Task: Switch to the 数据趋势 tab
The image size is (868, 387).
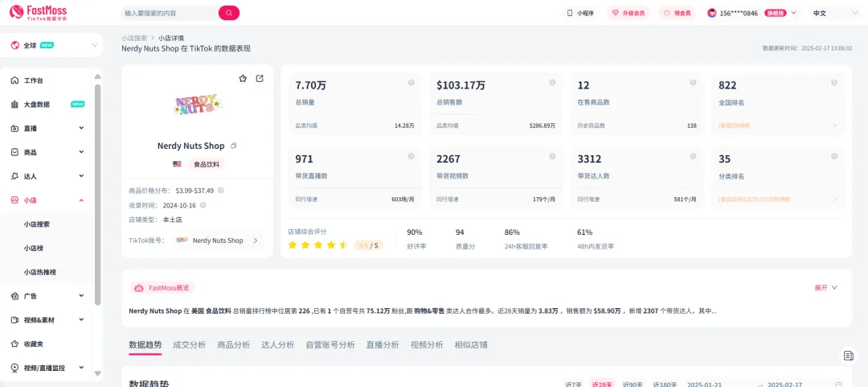Action: point(145,345)
